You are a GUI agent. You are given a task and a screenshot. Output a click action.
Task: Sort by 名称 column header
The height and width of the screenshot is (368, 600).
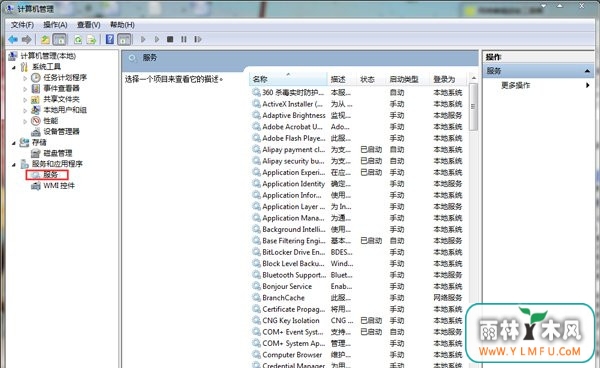tap(288, 79)
